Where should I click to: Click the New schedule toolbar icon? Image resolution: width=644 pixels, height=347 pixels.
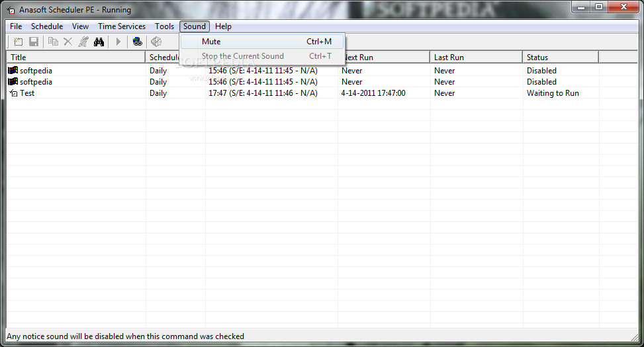click(19, 42)
